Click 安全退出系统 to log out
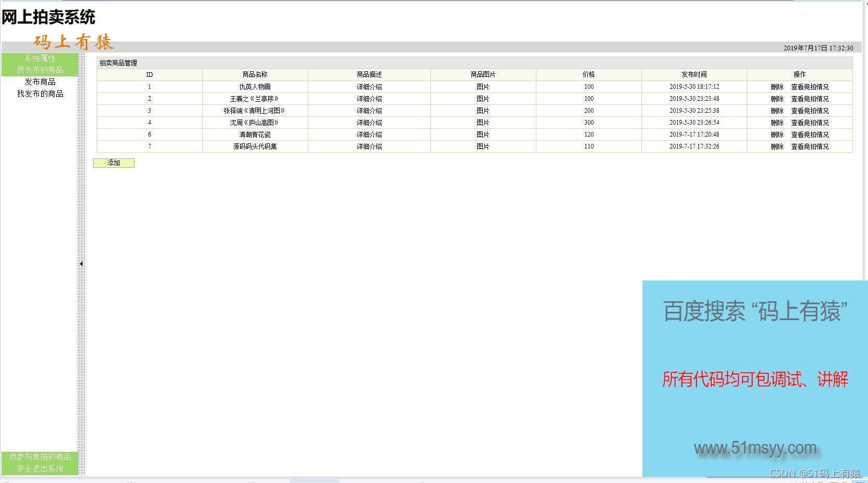Screen dimensions: 868x483 pos(40,469)
